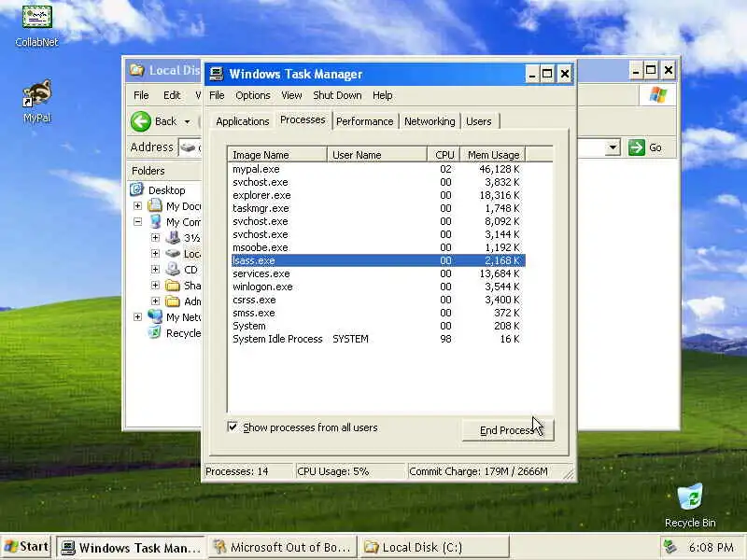
Task: Open the CollabNet desktop icon
Action: tap(36, 17)
